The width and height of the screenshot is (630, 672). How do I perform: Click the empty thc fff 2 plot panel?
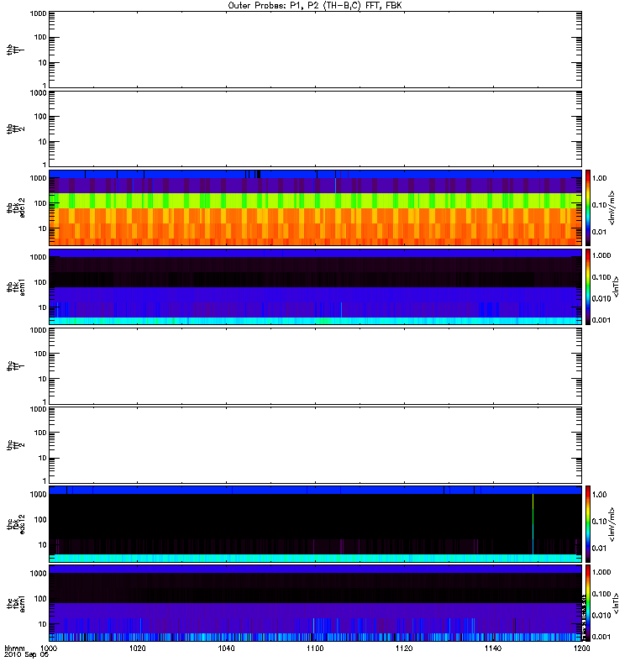tap(316, 445)
